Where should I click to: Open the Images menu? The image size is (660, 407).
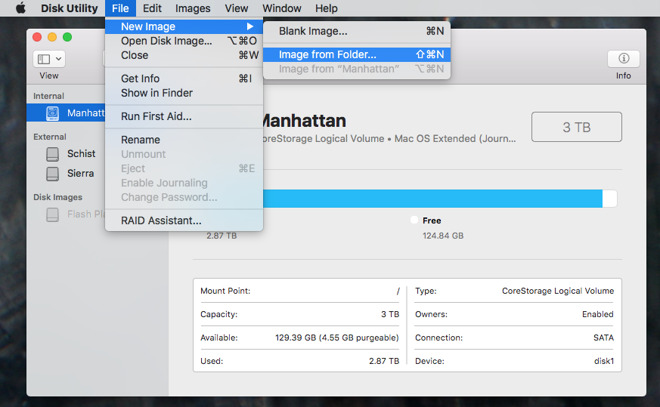[x=193, y=8]
